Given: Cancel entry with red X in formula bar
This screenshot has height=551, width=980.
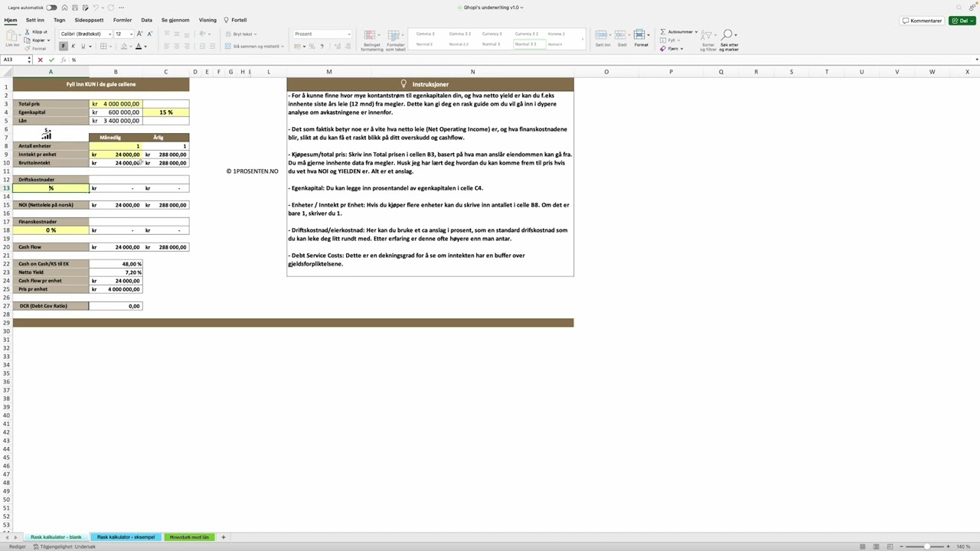Looking at the screenshot, I should (41, 60).
